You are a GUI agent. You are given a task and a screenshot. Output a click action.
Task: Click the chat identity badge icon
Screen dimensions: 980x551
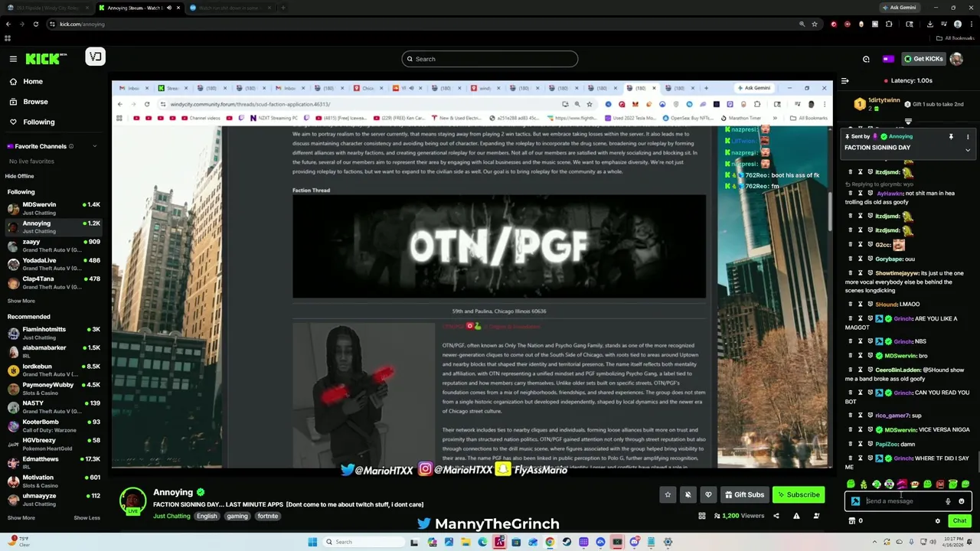point(855,501)
